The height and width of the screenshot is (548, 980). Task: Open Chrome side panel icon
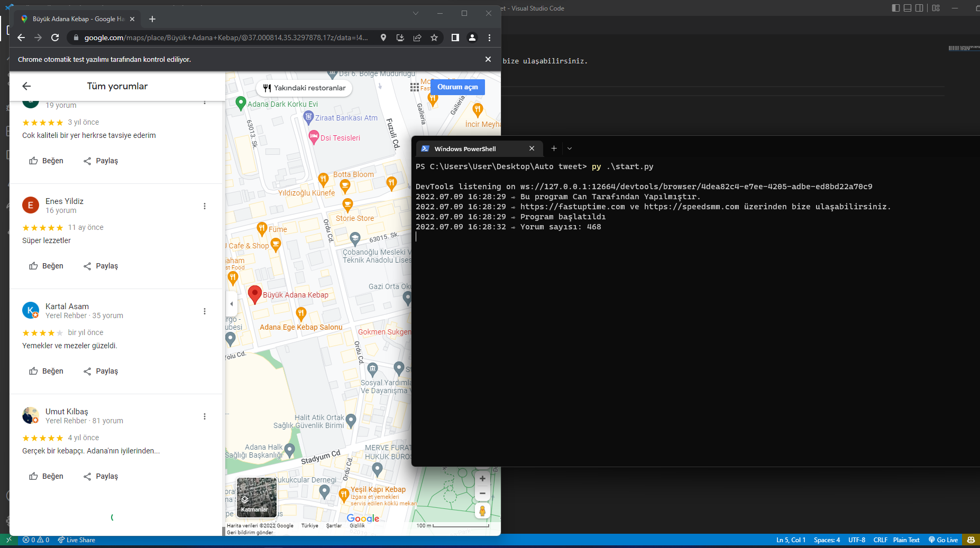[x=455, y=38]
